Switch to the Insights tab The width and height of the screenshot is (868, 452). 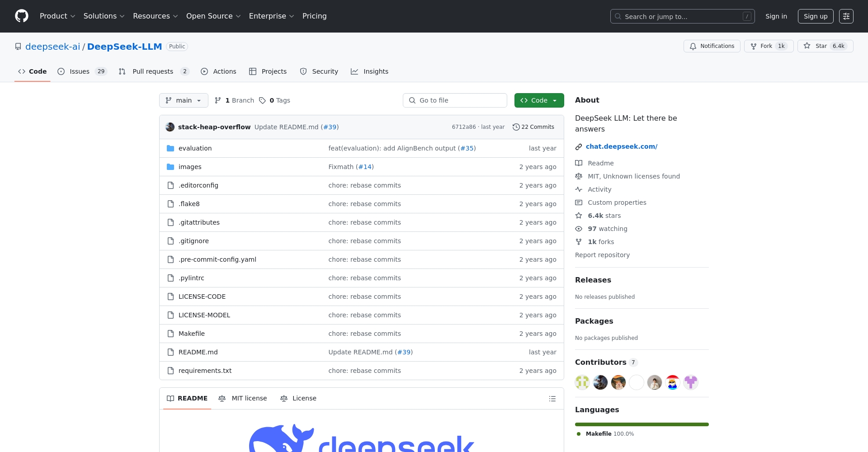tap(369, 71)
